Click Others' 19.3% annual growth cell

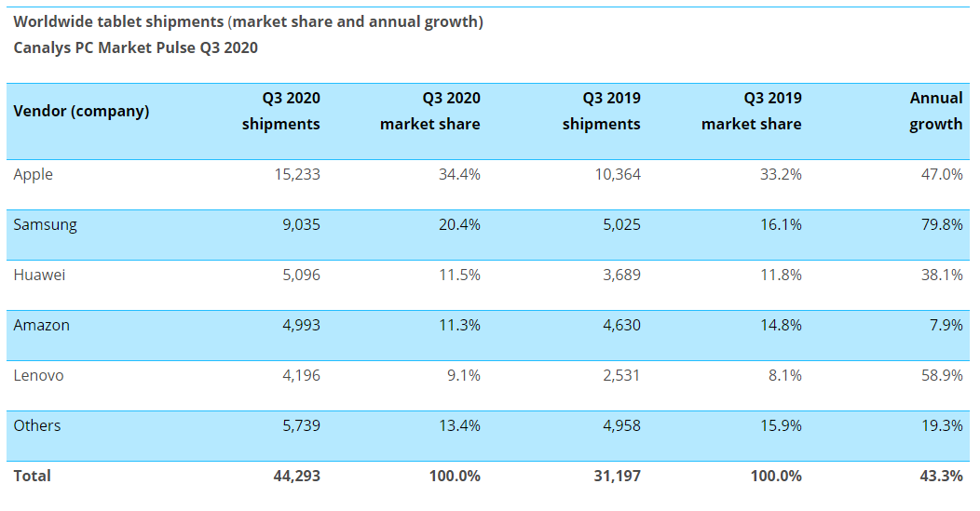[942, 426]
